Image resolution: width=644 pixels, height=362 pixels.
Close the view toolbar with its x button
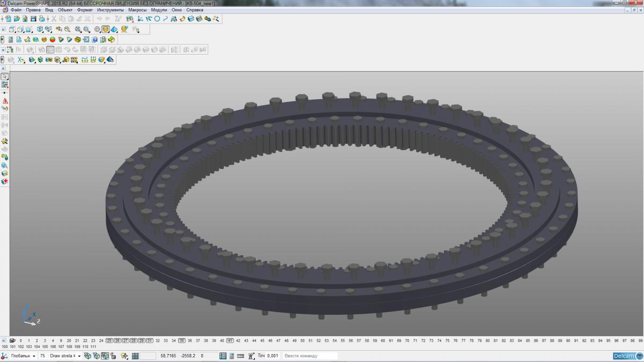pyautogui.click(x=3, y=29)
